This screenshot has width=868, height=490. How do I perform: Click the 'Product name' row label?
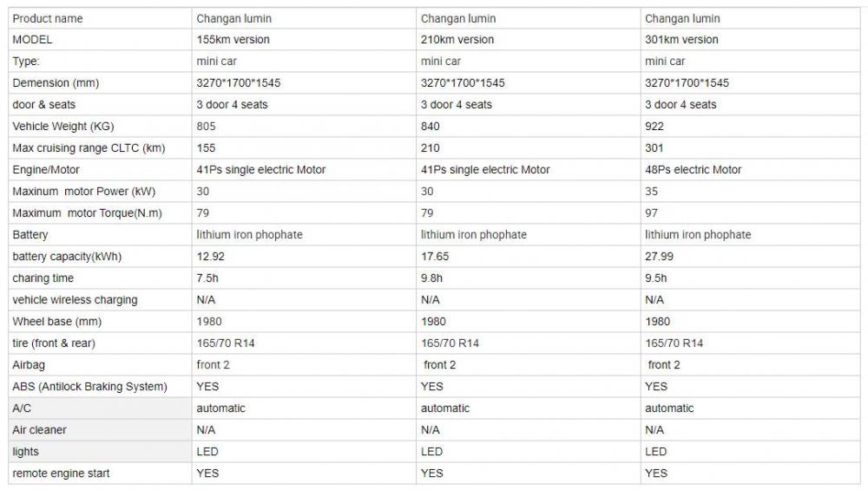(x=48, y=18)
